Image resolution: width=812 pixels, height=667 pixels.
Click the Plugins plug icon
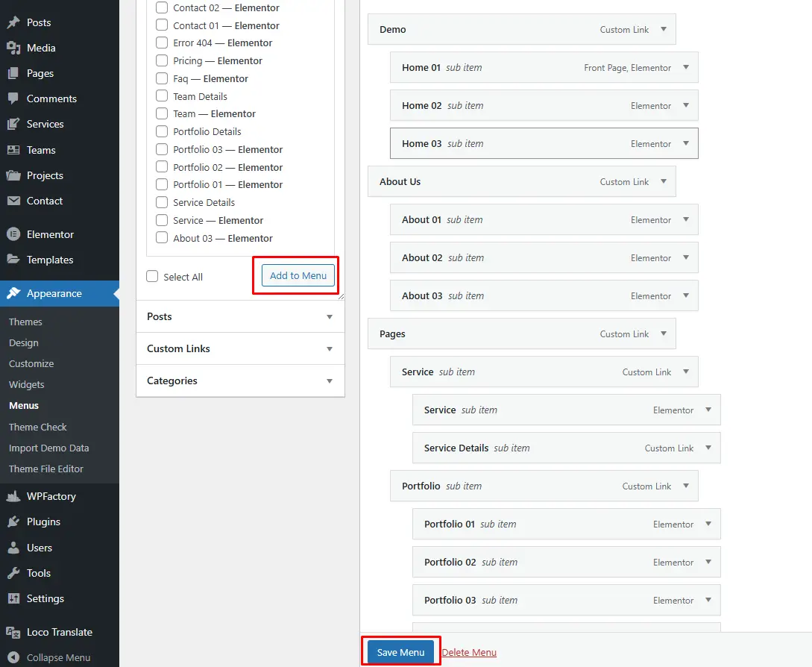click(x=13, y=522)
